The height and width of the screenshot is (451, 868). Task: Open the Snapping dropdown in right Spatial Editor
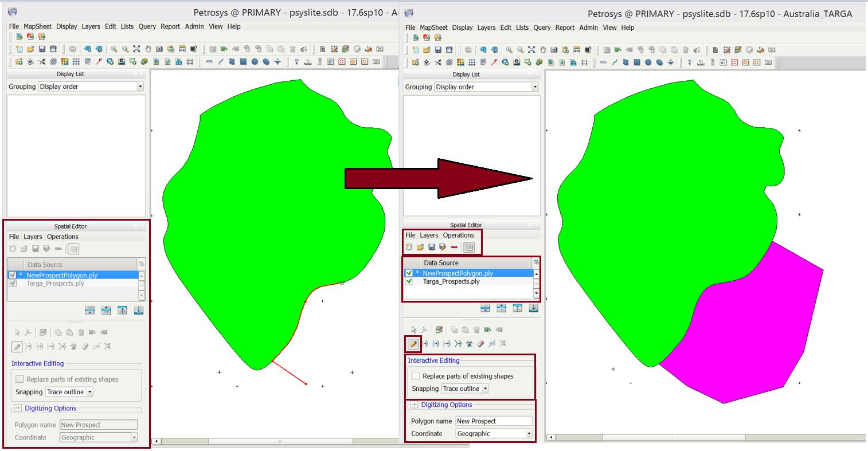[485, 389]
